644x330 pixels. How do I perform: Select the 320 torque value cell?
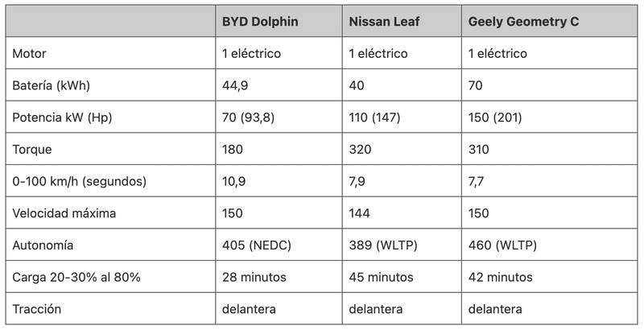point(361,150)
